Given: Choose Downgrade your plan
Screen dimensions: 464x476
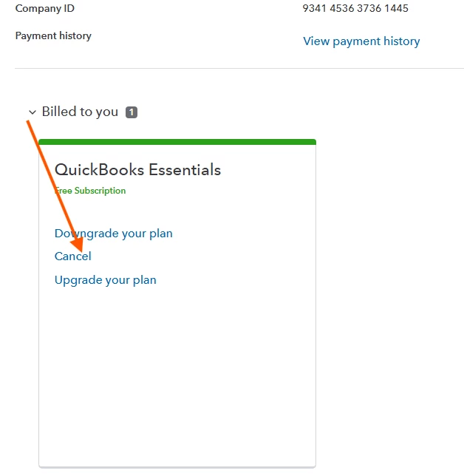Looking at the screenshot, I should point(114,234).
